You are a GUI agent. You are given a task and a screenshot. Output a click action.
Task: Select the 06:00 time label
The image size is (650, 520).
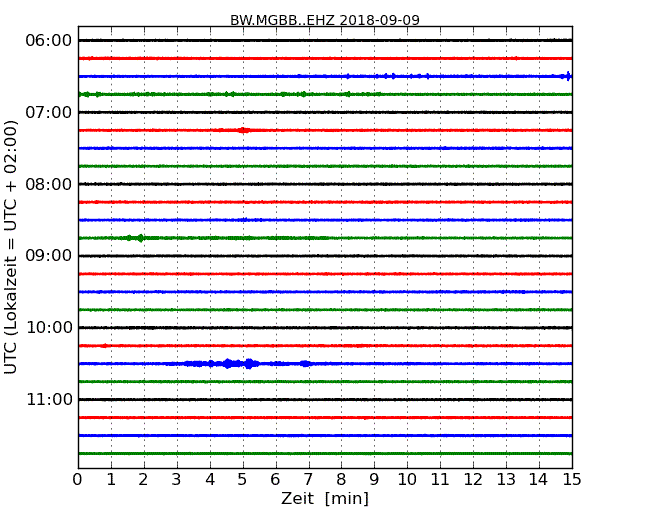pos(49,41)
